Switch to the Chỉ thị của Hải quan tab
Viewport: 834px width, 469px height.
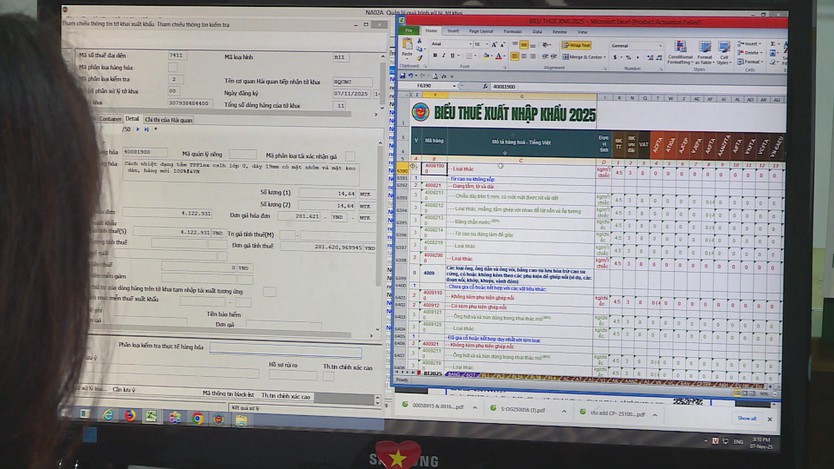[168, 120]
